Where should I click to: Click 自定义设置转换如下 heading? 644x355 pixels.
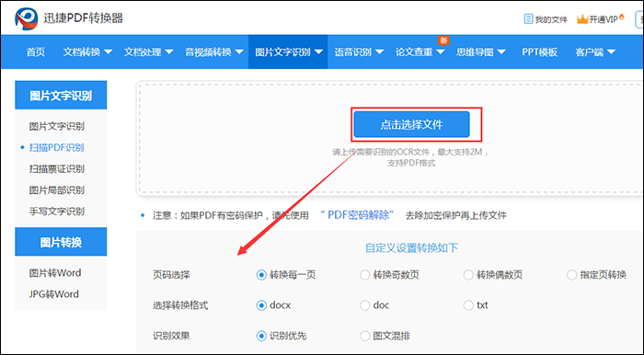click(x=411, y=248)
